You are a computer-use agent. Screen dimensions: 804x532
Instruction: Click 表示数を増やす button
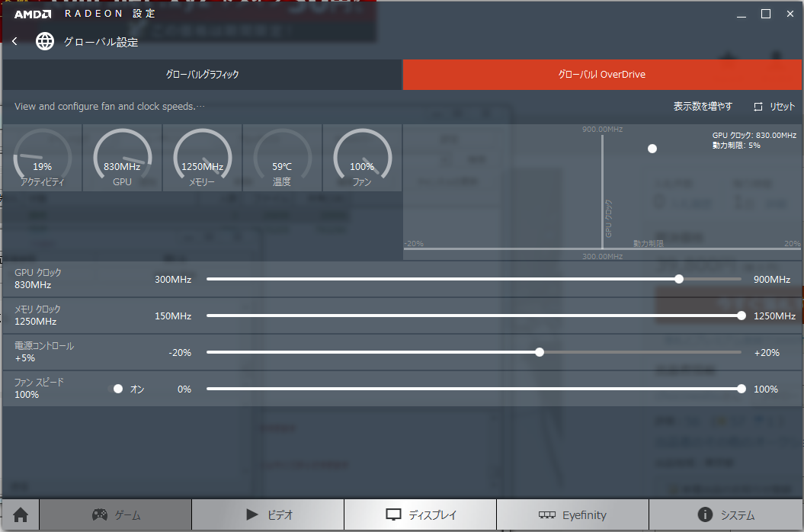pyautogui.click(x=703, y=106)
